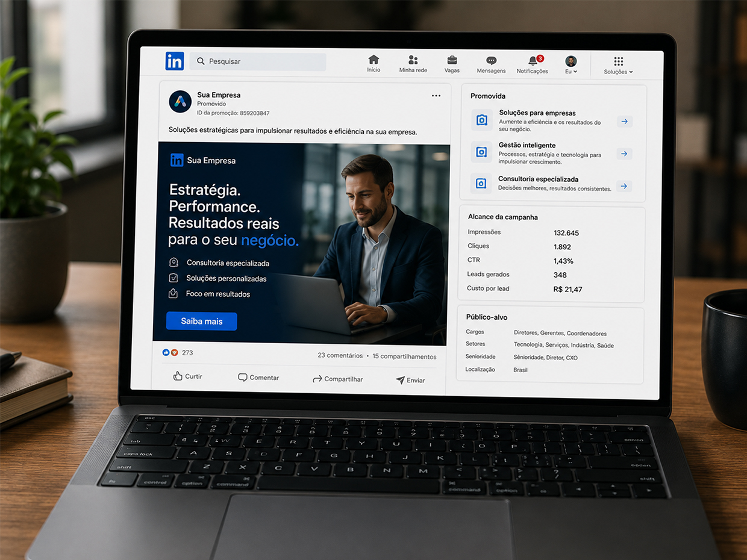Image resolution: width=747 pixels, height=560 pixels.
Task: Click the check icon beside Soluções personalizadas
Action: [x=173, y=278]
